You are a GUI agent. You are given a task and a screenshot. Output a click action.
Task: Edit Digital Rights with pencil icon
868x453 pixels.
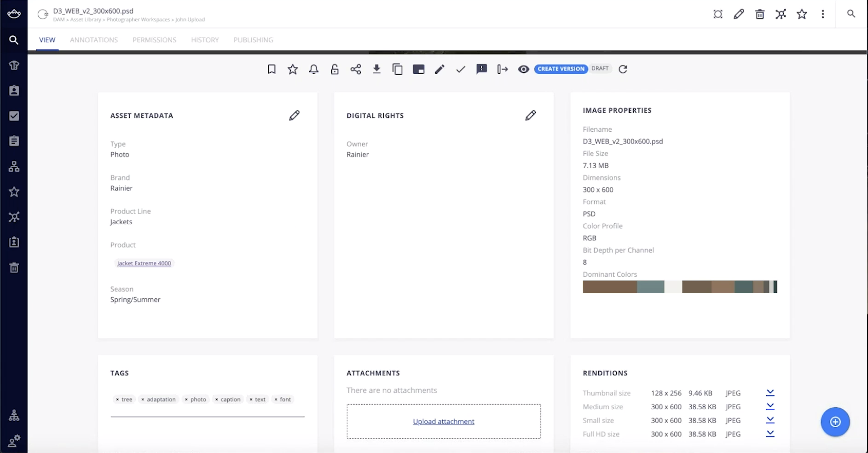coord(530,116)
